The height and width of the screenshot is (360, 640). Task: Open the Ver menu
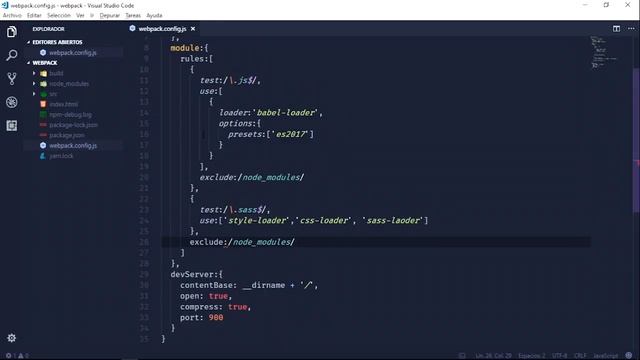coord(80,16)
